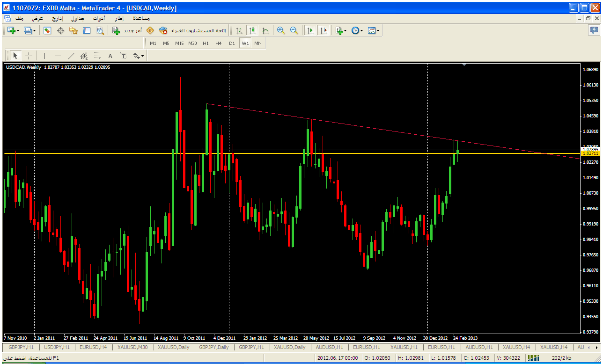Open the Templates dropdown
603x364 pixels.
(x=374, y=30)
